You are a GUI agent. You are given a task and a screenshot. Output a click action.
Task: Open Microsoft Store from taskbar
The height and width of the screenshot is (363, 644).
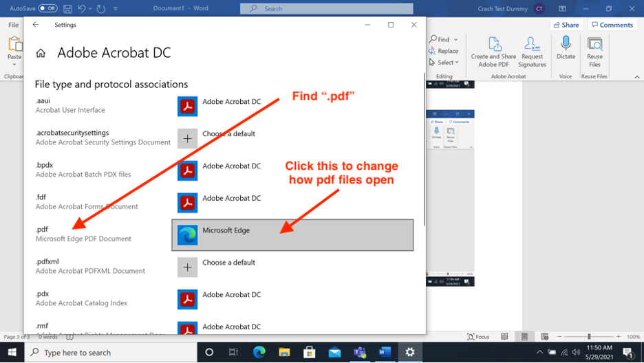click(x=309, y=352)
